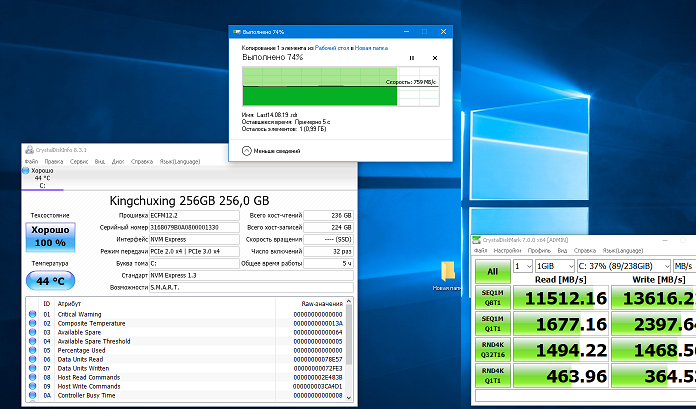This screenshot has height=409, width=699.
Task: Open Профиль menu in CrystalDiskMark
Action: pyautogui.click(x=539, y=251)
